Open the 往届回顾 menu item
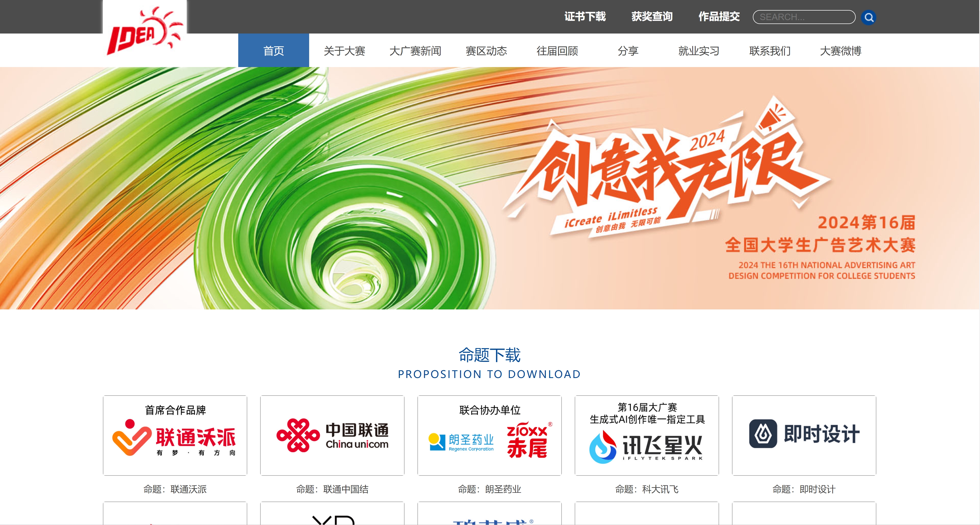This screenshot has height=525, width=980. click(x=557, y=51)
